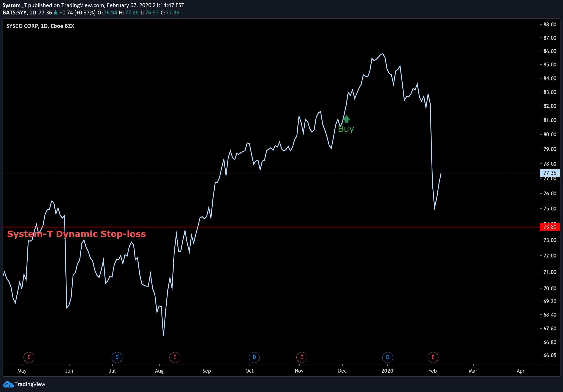The width and height of the screenshot is (563, 392).
Task: Click the System_T author name
Action: click(14, 5)
